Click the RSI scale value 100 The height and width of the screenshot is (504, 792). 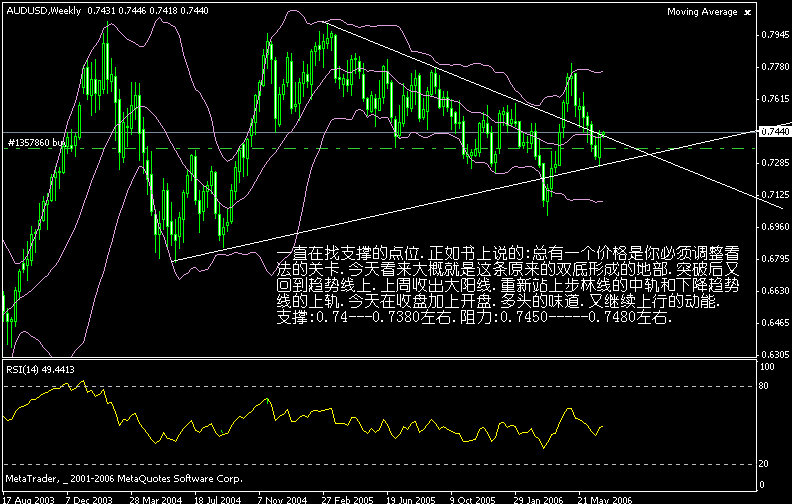pos(767,367)
